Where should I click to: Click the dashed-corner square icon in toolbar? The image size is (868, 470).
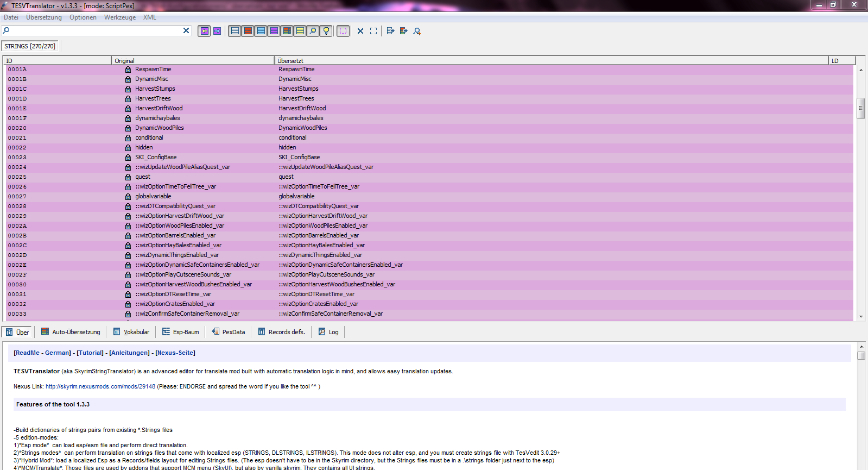pyautogui.click(x=373, y=31)
